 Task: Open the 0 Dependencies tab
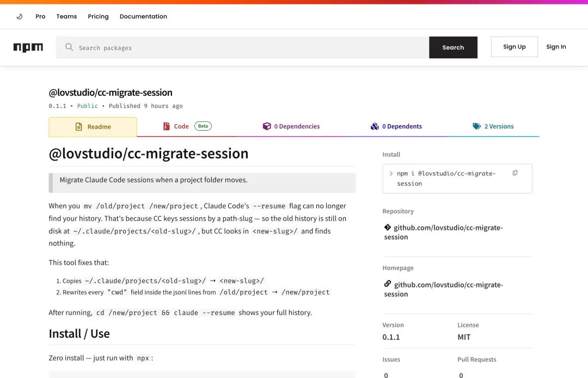pyautogui.click(x=291, y=126)
